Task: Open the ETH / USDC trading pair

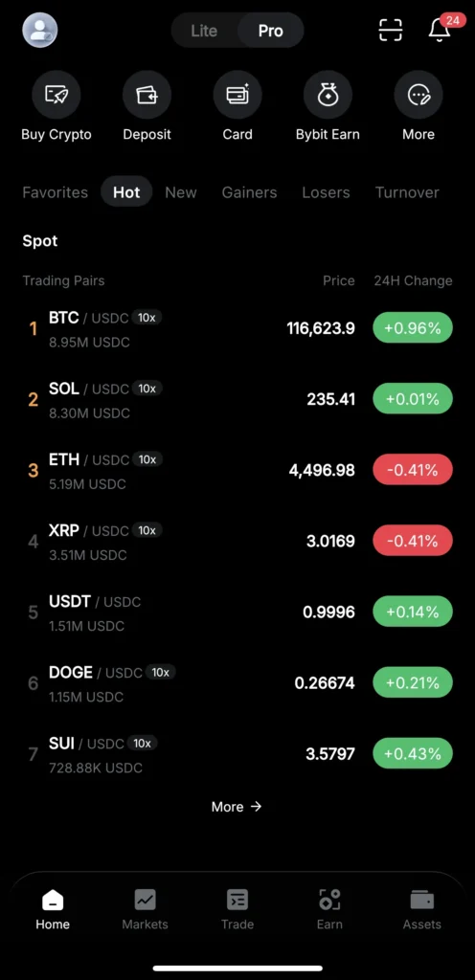Action: click(x=237, y=470)
